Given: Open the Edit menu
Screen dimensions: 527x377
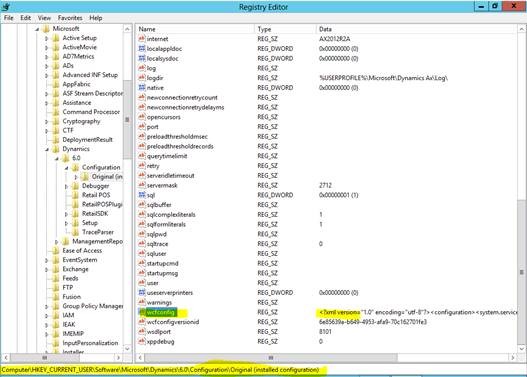Looking at the screenshot, I should [x=26, y=18].
